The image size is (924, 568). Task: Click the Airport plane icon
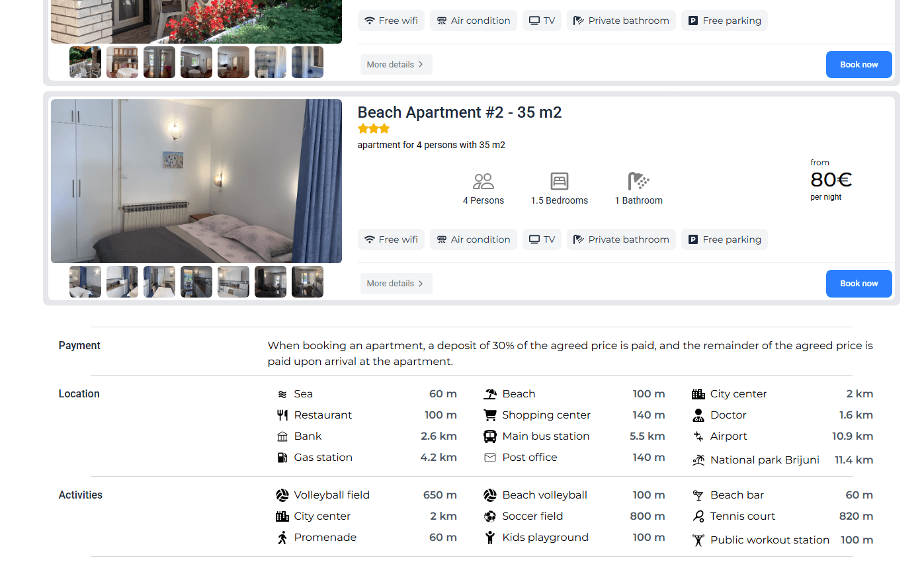698,436
